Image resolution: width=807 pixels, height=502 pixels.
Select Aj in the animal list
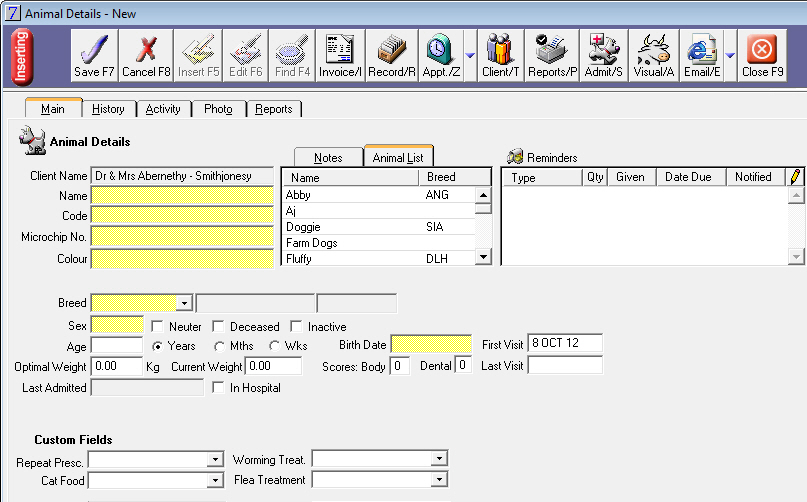click(x=379, y=211)
